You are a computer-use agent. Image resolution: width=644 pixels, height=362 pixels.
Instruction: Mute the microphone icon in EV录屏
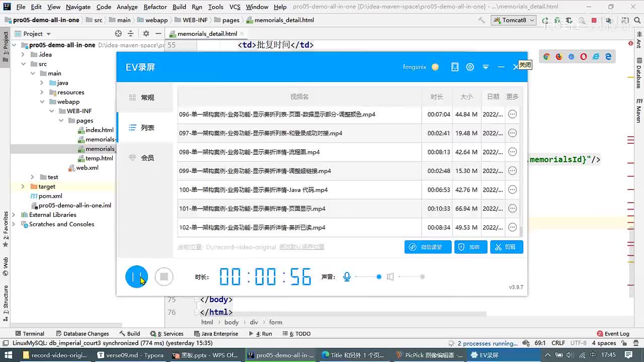point(347,277)
